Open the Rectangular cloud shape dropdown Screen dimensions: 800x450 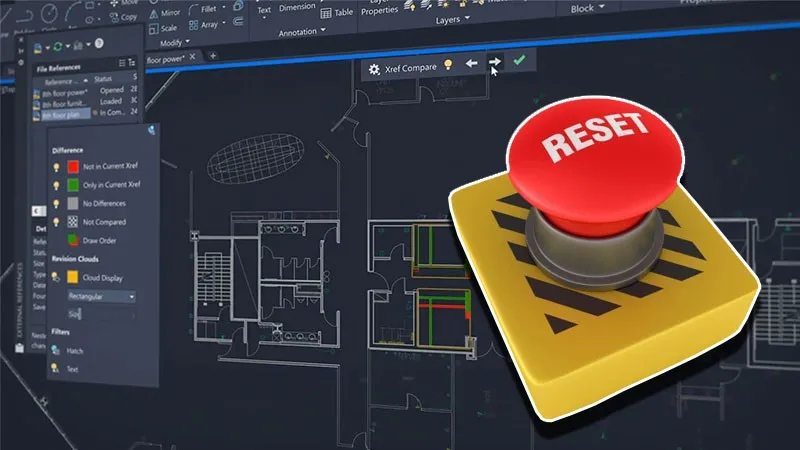pos(102,296)
